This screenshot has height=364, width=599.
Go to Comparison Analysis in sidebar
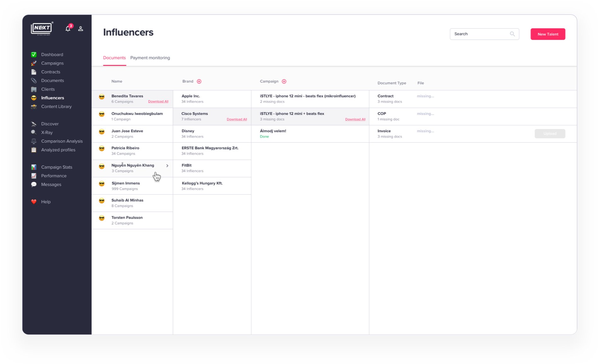coord(62,141)
